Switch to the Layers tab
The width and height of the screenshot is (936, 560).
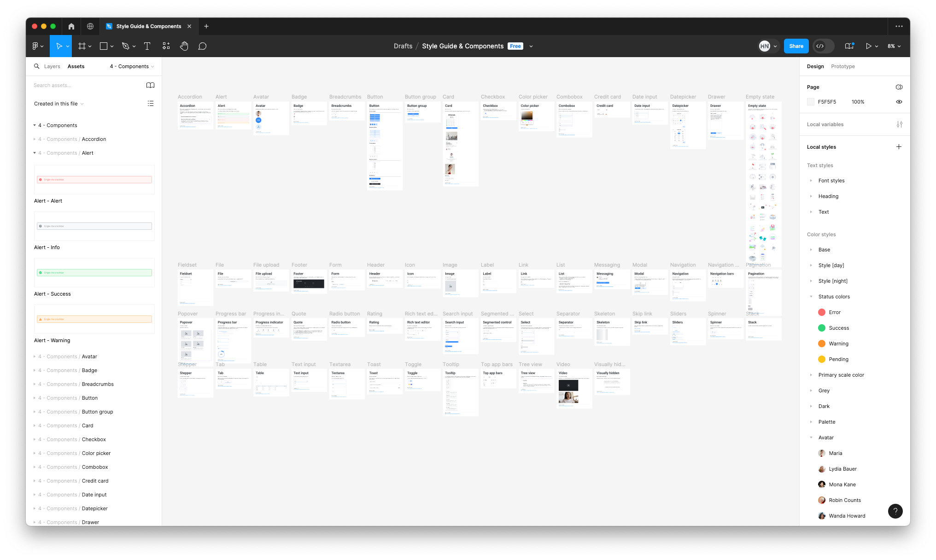(x=52, y=66)
